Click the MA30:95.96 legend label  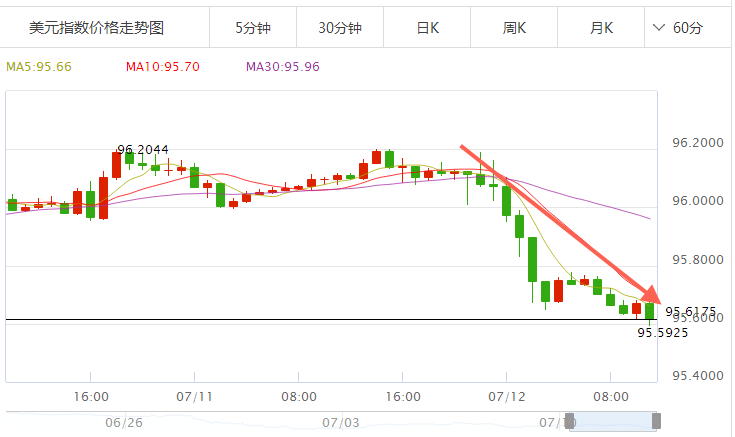click(283, 67)
